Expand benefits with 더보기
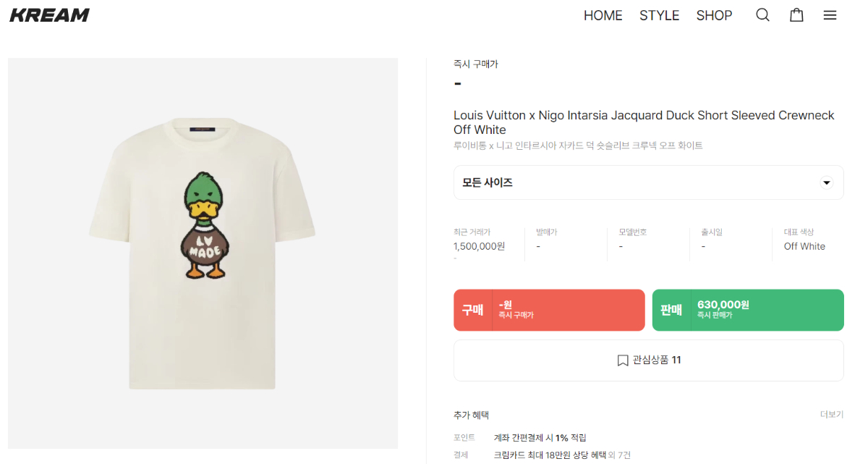Screen dimensions: 868x464 (x=831, y=415)
